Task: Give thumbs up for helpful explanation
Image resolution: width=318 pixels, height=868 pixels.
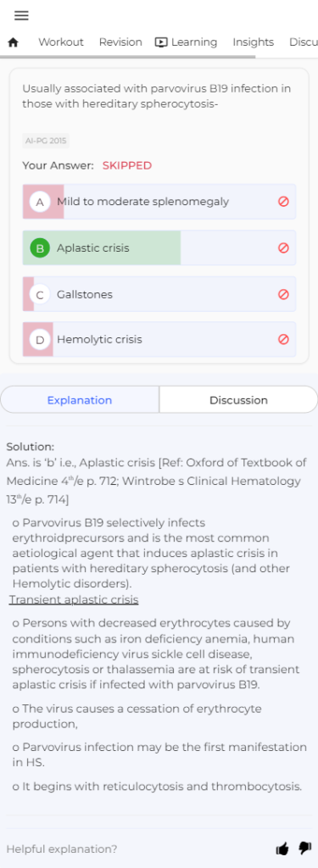Action: [282, 849]
